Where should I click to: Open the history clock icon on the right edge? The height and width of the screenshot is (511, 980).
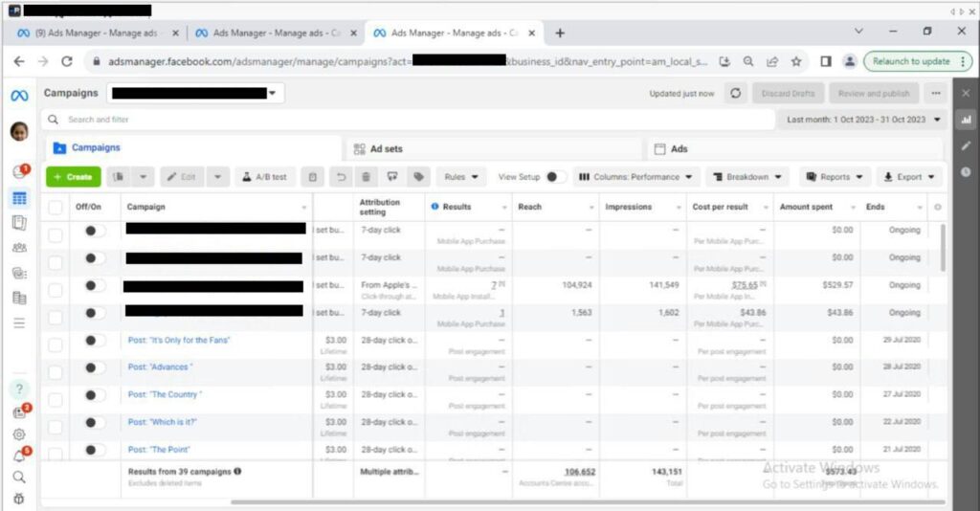tap(967, 172)
